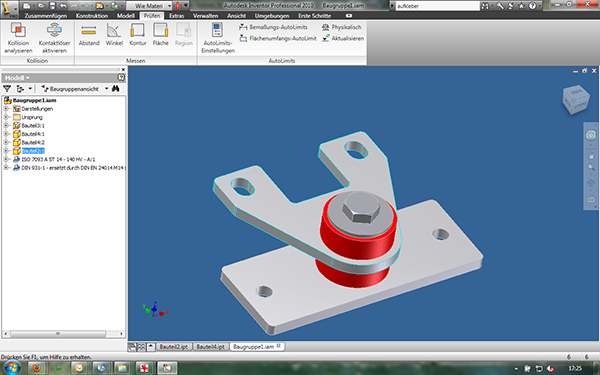Expand the Ursprung folder node
The image size is (600, 375).
[x=6, y=117]
